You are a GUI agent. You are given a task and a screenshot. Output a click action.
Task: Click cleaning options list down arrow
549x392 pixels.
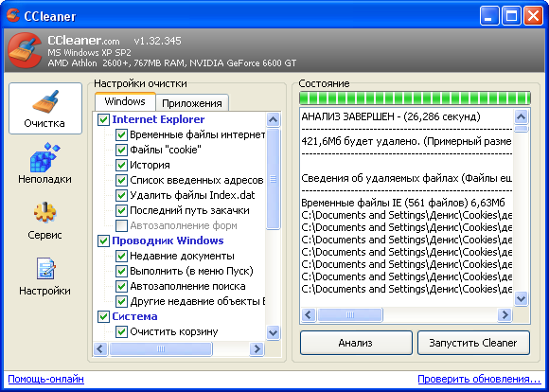point(273,332)
